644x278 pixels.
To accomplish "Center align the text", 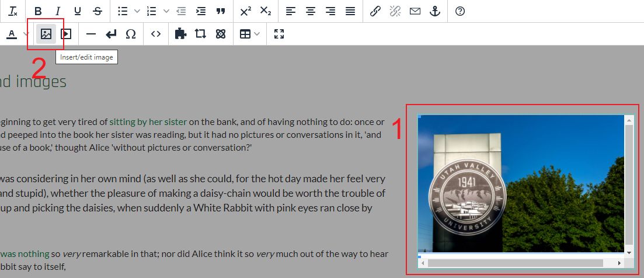I will [x=311, y=11].
